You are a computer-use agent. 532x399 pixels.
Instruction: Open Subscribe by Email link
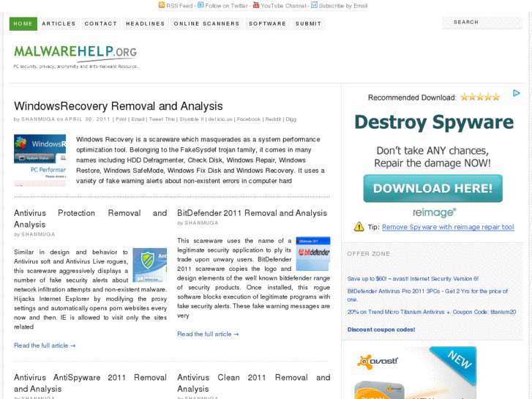343,6
